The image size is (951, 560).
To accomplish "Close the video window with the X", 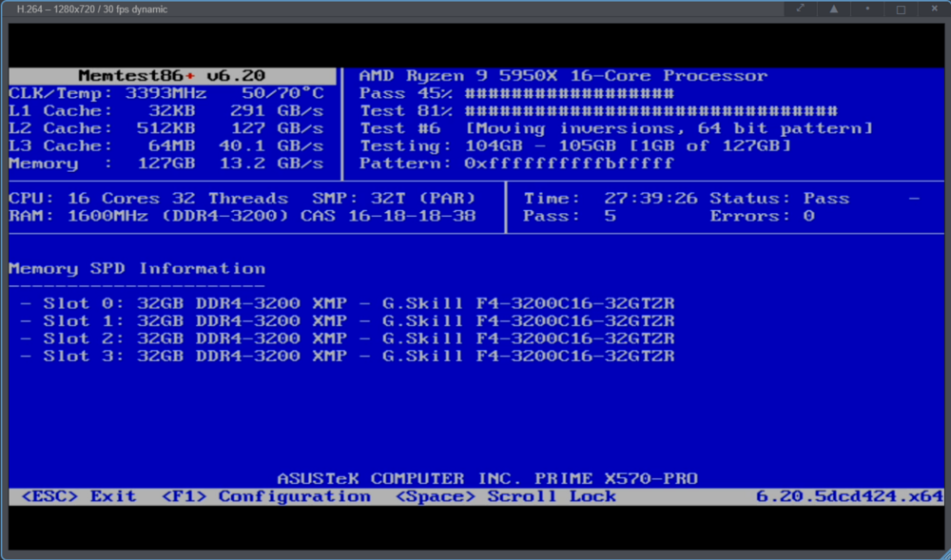I will pyautogui.click(x=934, y=9).
